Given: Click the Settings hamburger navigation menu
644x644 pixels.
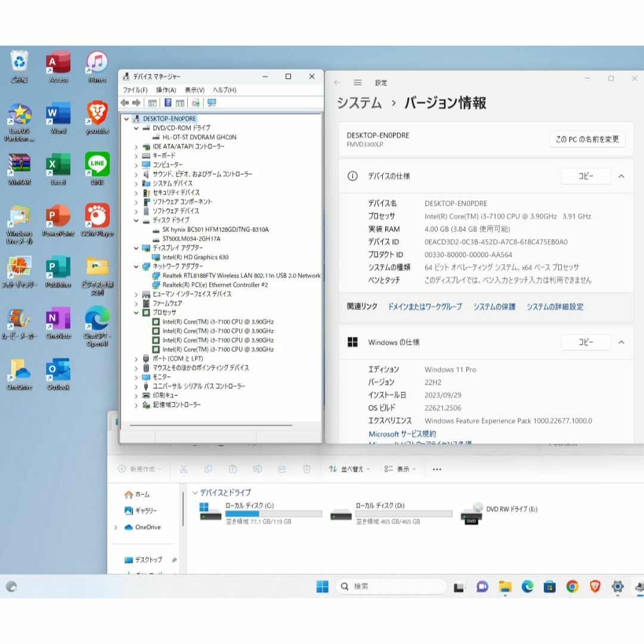Looking at the screenshot, I should click(358, 82).
